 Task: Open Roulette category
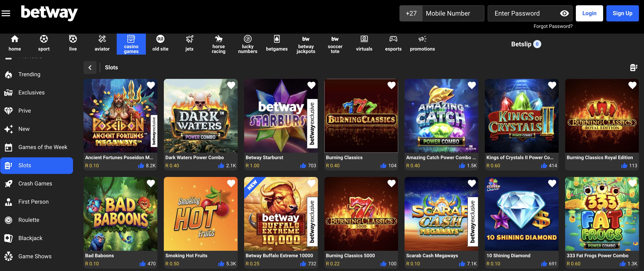pos(36,220)
